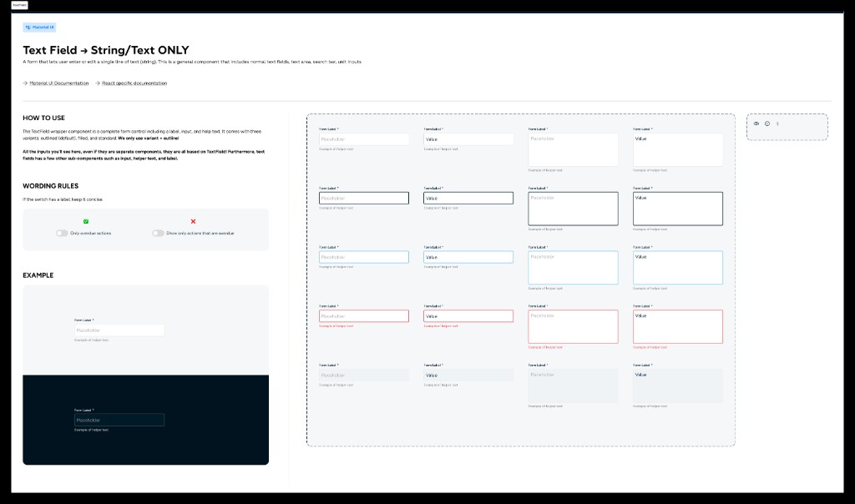Click the borderless default Value text area
Screen dimensions: 855x504
678,150
